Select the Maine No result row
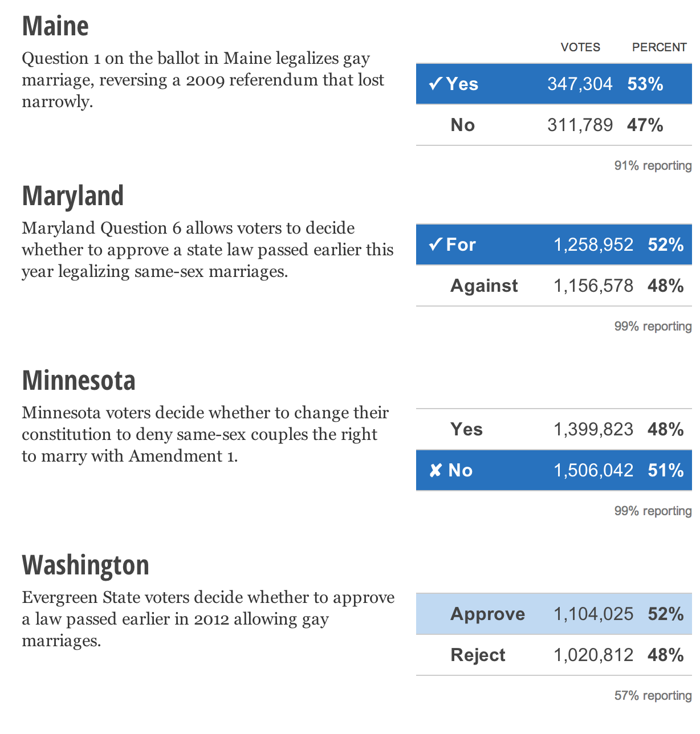Image resolution: width=700 pixels, height=734 pixels. (x=554, y=125)
